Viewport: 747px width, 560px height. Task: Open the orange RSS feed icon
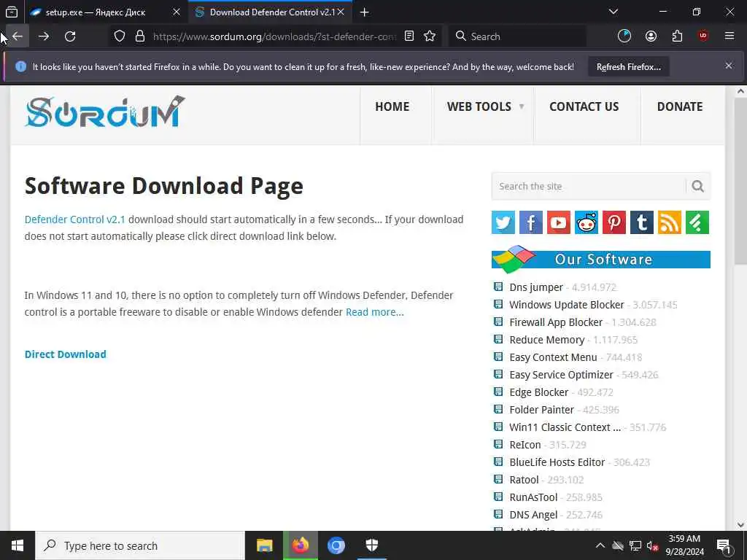(670, 222)
